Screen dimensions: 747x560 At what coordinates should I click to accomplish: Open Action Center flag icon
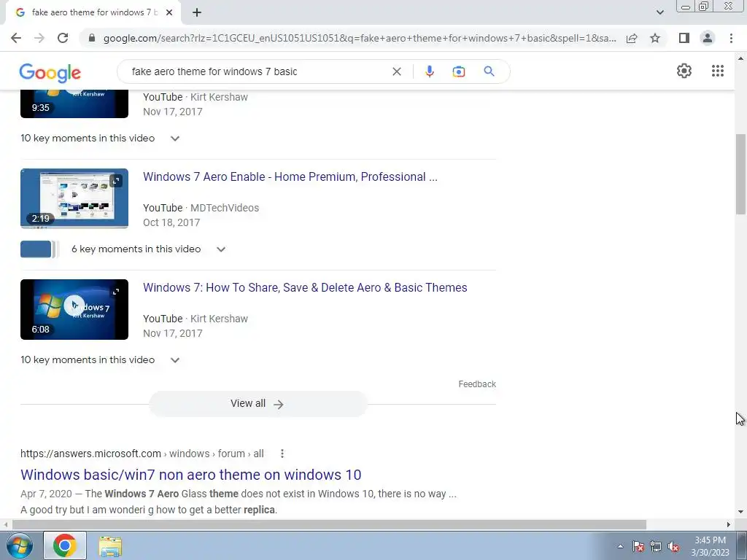638,547
